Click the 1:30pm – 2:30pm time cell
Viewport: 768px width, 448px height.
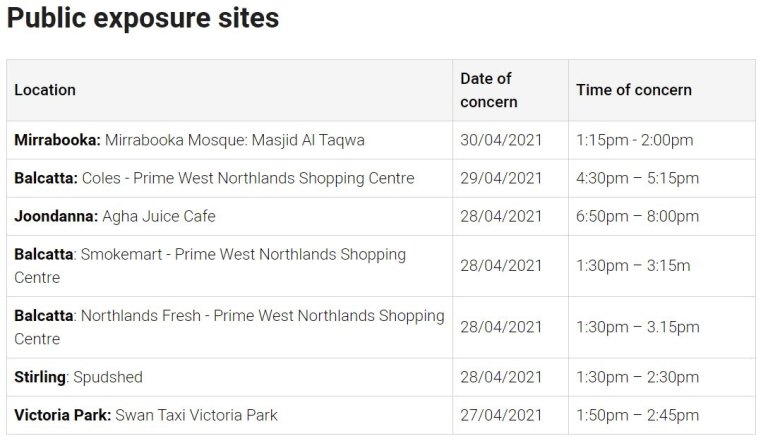[x=637, y=377]
